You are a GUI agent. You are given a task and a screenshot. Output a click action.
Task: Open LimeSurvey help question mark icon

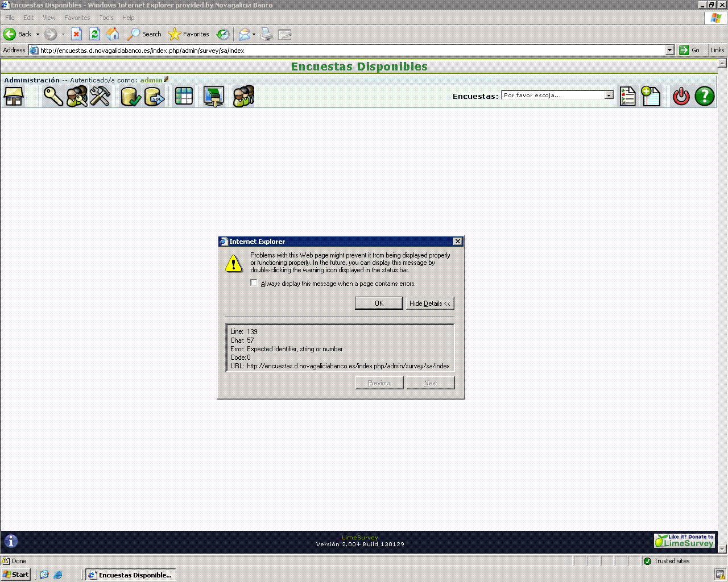pos(704,96)
